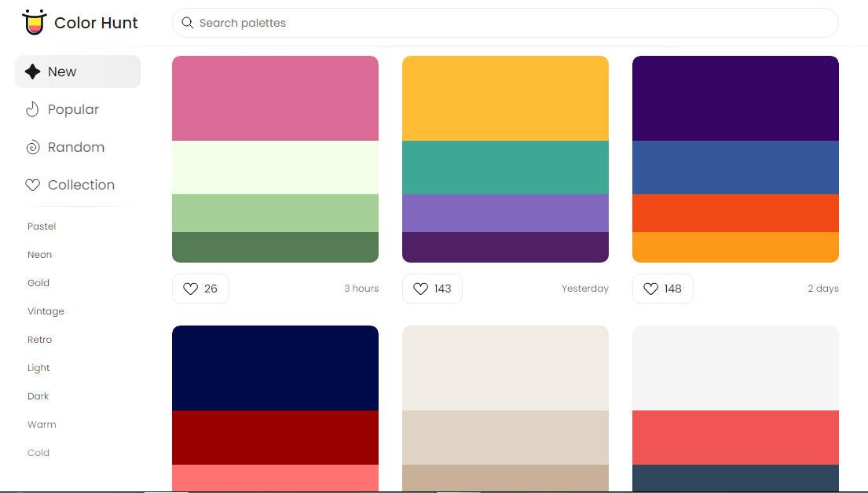
Task: Like the palette with 26 likes
Action: tap(200, 289)
